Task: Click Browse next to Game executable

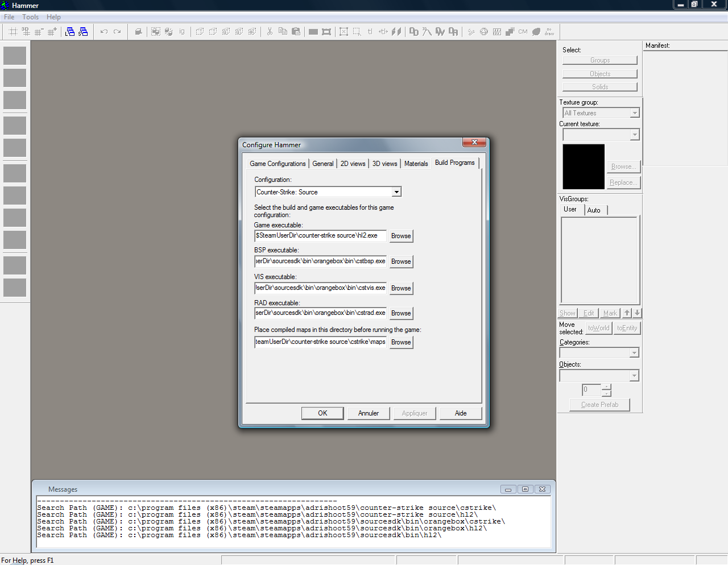Action: click(401, 236)
